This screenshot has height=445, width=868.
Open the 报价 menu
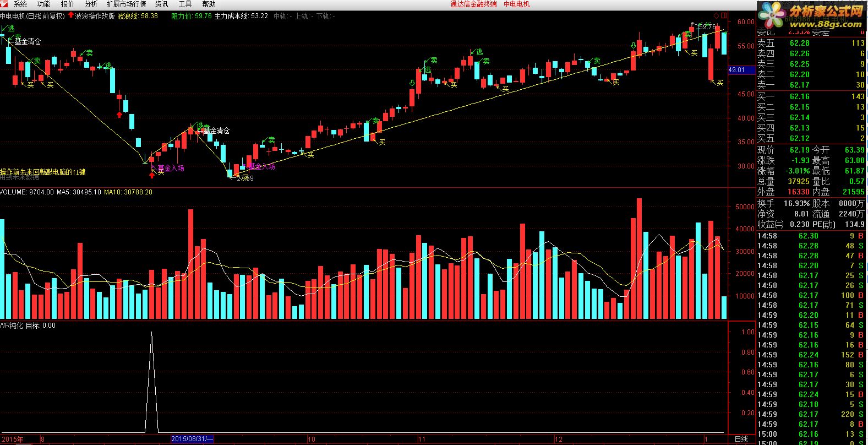67,4
